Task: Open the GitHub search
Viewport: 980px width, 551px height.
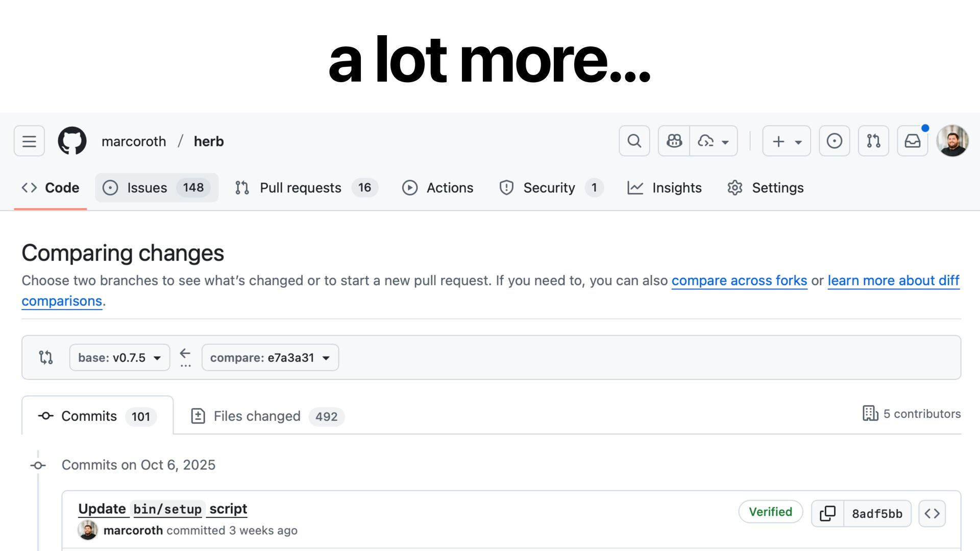Action: coord(634,141)
